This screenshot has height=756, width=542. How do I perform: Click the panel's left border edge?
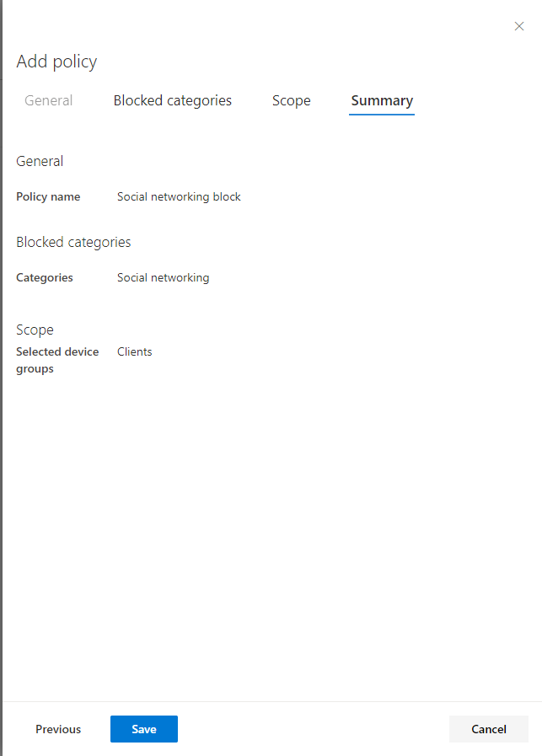coord(2,378)
